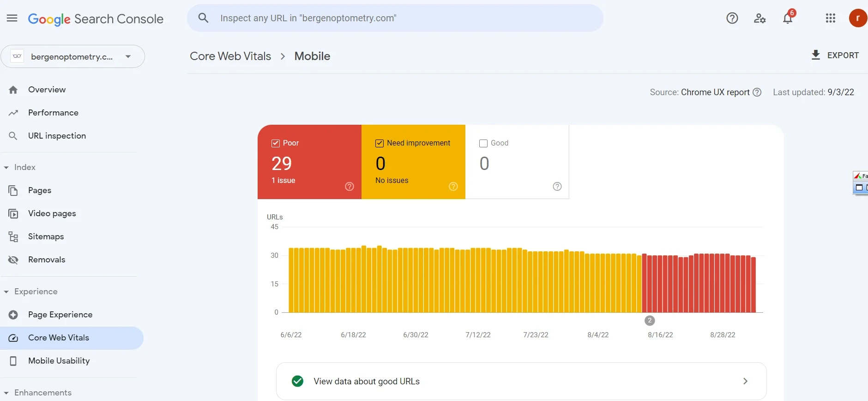Uncheck the Poor checkbox
This screenshot has height=401, width=868.
coord(276,143)
